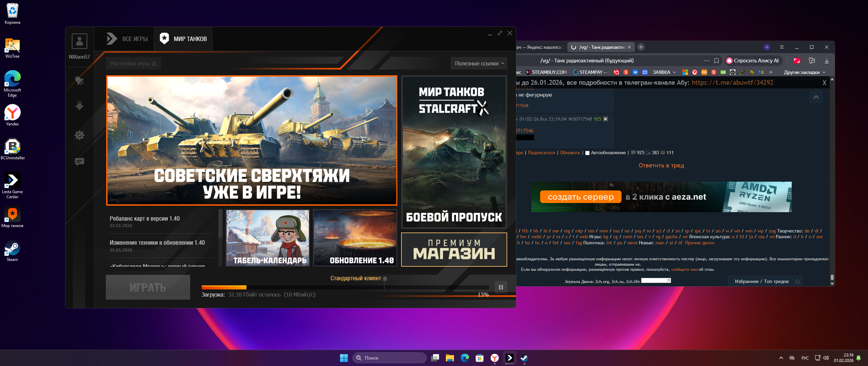Open the NIKson57 profile avatar
This screenshot has height=366, width=868.
[x=79, y=41]
